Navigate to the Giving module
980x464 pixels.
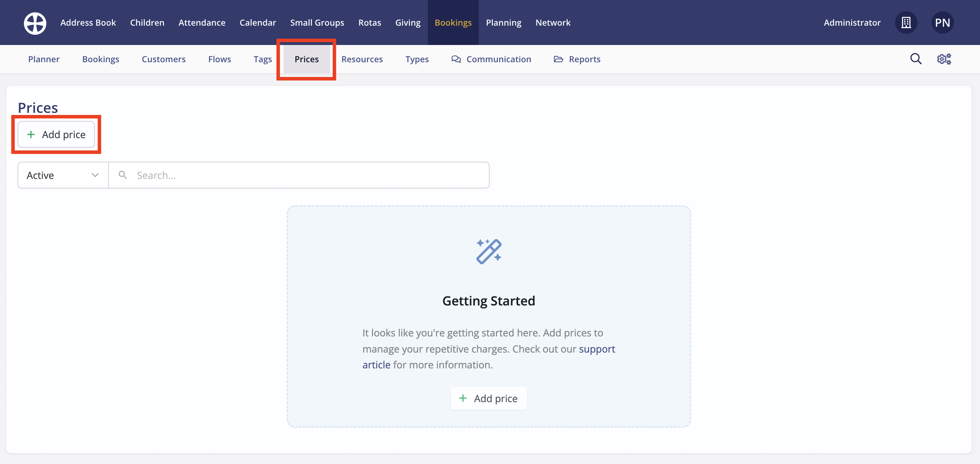[x=407, y=23]
